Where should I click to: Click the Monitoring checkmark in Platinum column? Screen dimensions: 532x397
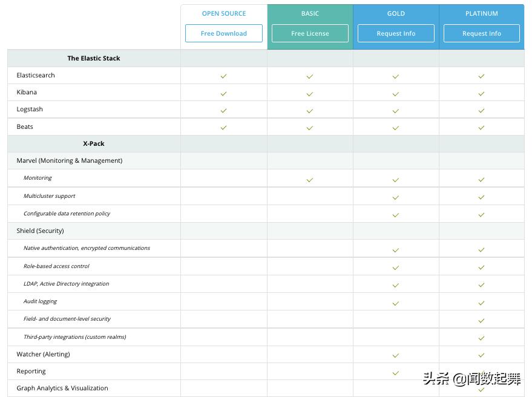coord(481,180)
